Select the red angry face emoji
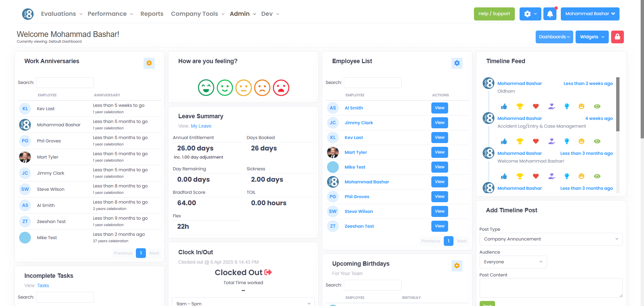Screen dimensions: 644x306 click(281, 88)
